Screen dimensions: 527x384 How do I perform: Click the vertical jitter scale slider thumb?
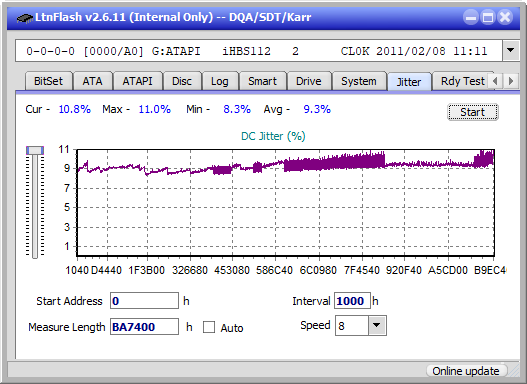[35, 150]
